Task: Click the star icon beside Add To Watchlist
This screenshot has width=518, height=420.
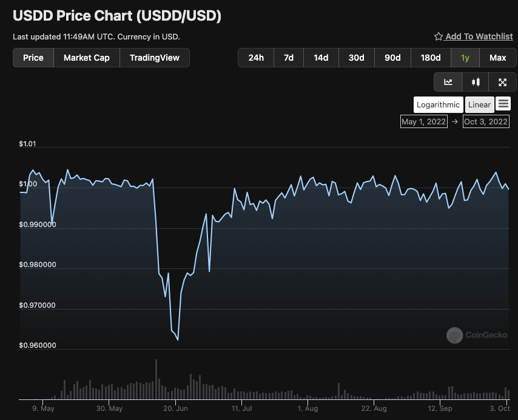Action: [439, 36]
